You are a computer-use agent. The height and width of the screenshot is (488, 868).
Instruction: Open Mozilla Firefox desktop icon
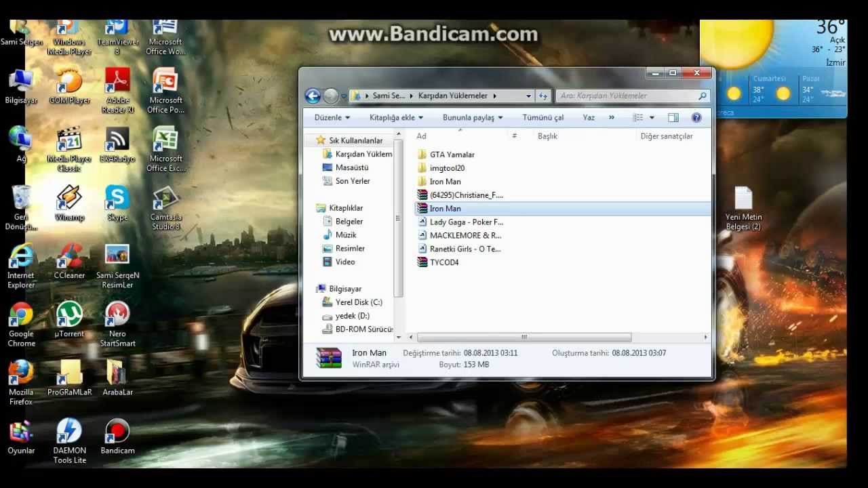click(x=21, y=382)
